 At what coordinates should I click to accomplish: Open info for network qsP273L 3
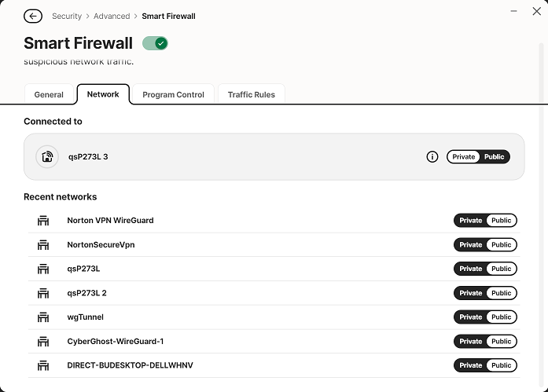pos(432,157)
